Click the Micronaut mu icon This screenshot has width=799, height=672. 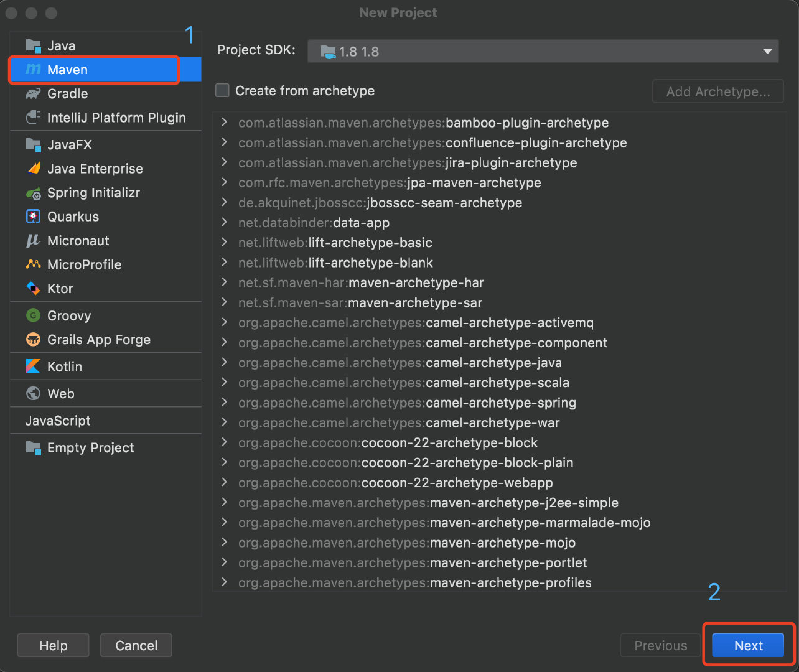pyautogui.click(x=33, y=241)
